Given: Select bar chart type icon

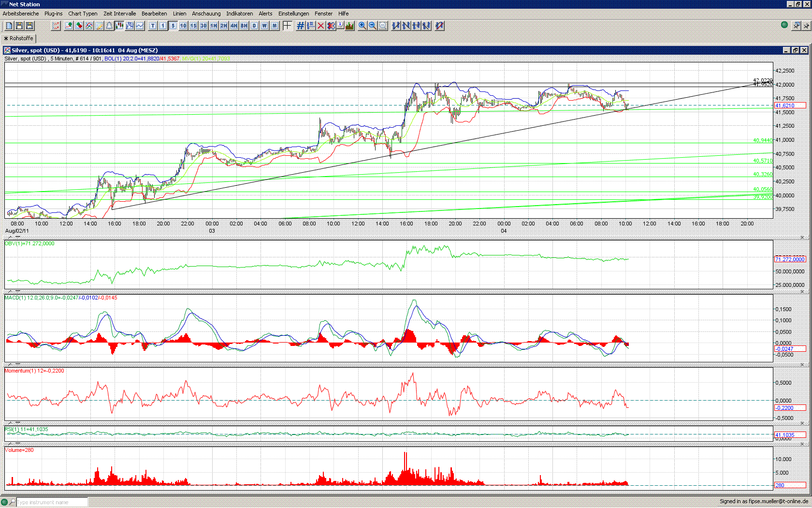Looking at the screenshot, I should 130,26.
